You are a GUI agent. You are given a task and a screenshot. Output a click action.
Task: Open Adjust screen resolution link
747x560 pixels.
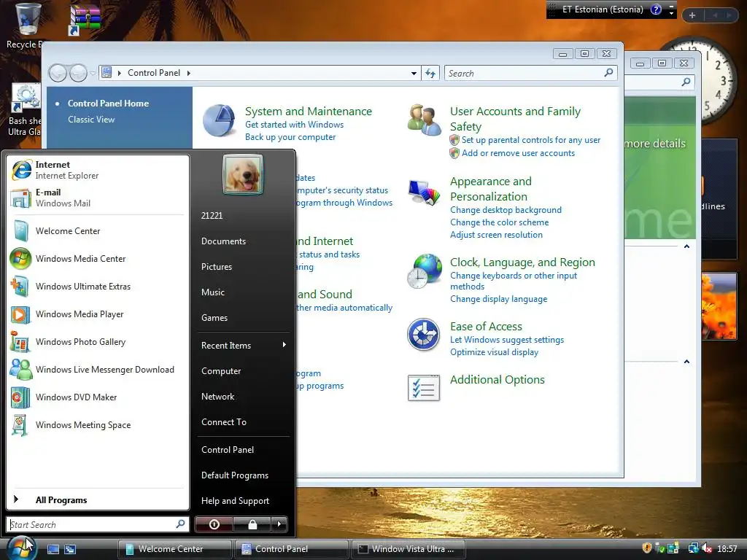coord(496,235)
